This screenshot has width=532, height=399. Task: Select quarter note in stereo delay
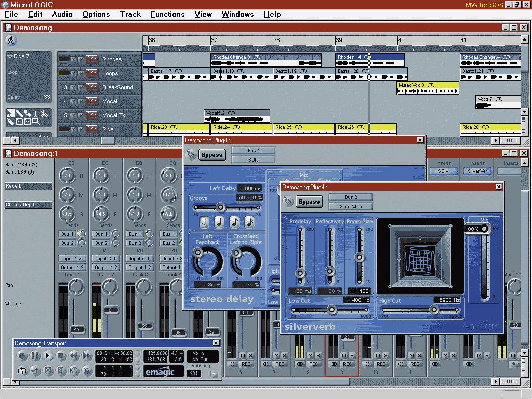click(219, 222)
